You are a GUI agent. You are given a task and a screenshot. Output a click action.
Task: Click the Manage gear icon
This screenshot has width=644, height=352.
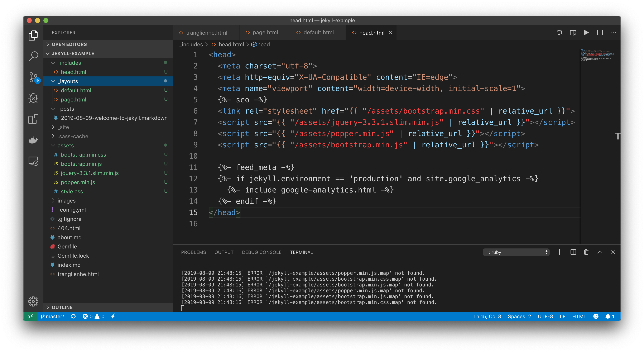click(x=33, y=301)
